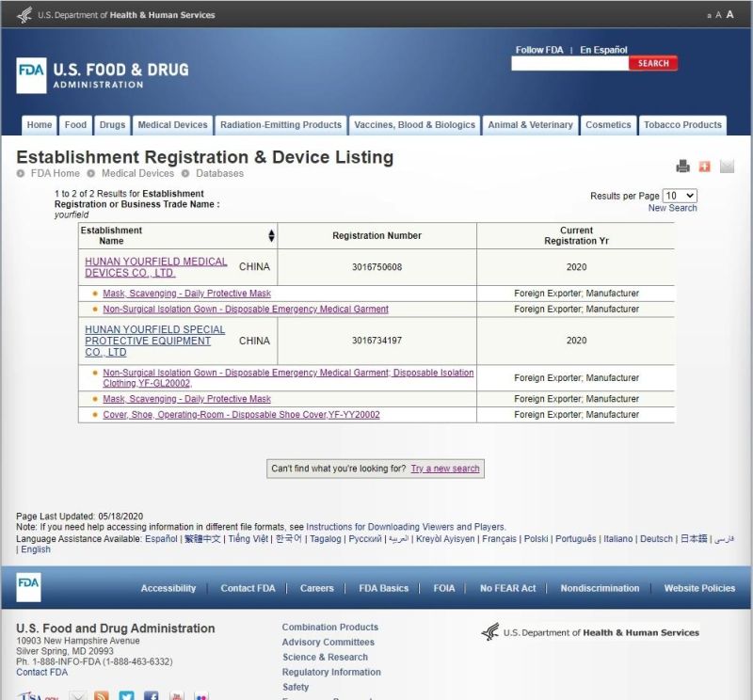Open HUNAN YOURFIELD SPECIAL PROTECTIVE EQUIPMENT link
Image resolution: width=753 pixels, height=700 pixels.
154,341
